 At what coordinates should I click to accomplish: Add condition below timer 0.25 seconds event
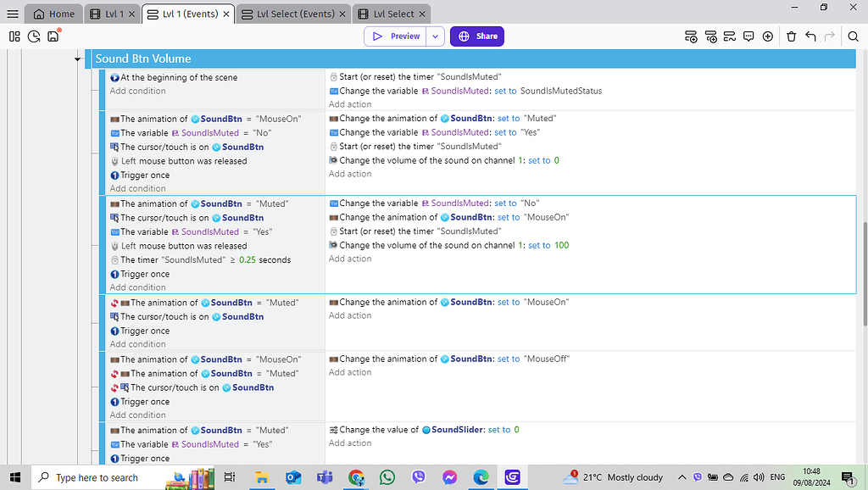[x=137, y=287]
